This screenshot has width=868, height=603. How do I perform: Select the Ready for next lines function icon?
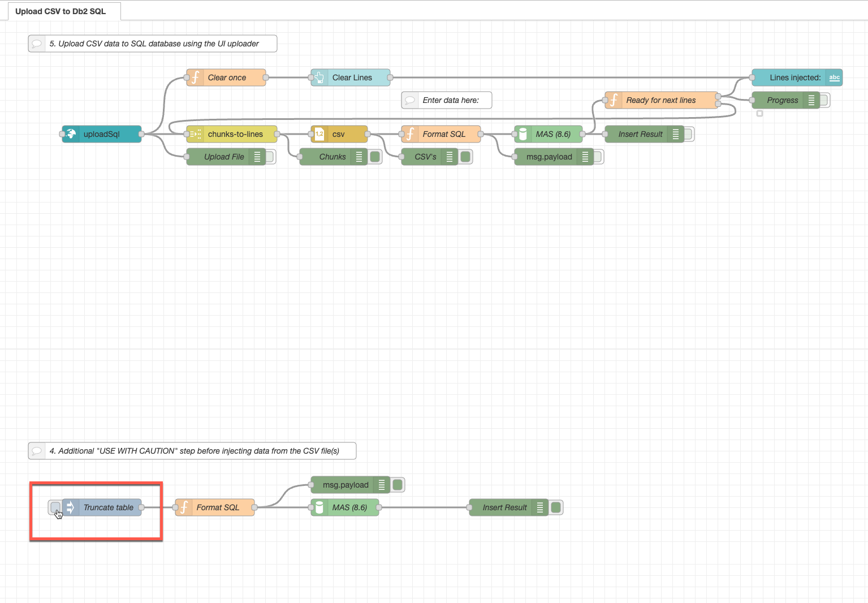[614, 100]
